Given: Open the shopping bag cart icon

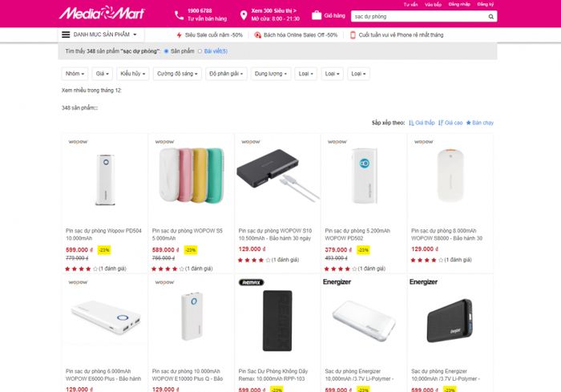Looking at the screenshot, I should [317, 15].
